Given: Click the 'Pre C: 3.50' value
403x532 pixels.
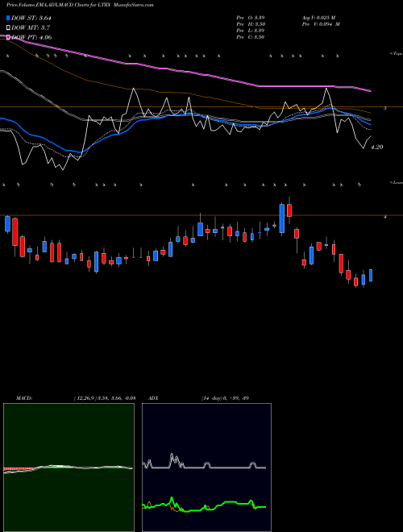Looking at the screenshot, I should (251, 37).
